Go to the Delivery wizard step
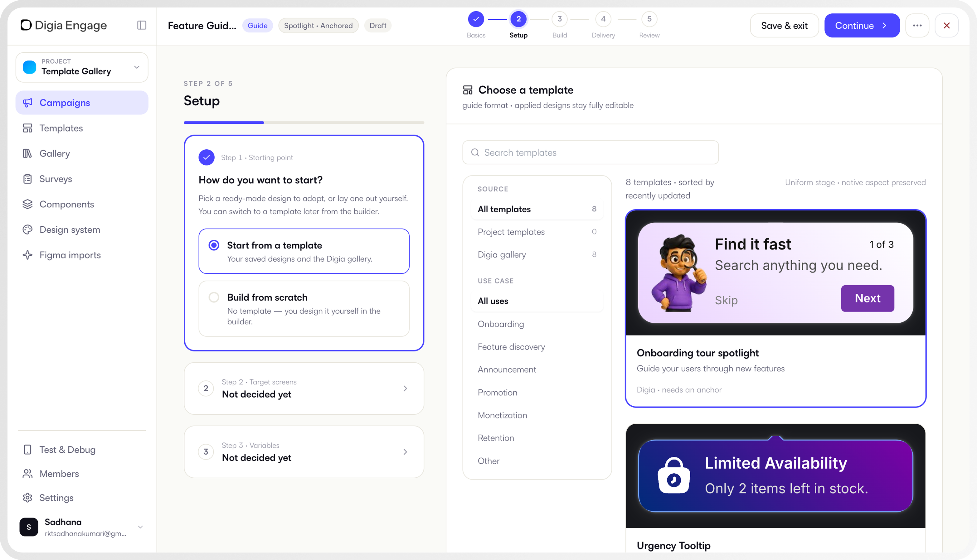 (603, 25)
